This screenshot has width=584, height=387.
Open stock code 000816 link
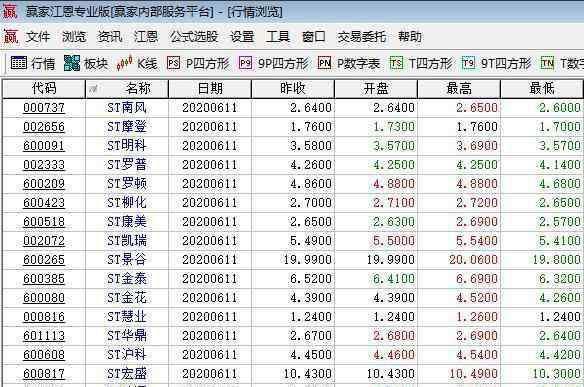tap(44, 317)
